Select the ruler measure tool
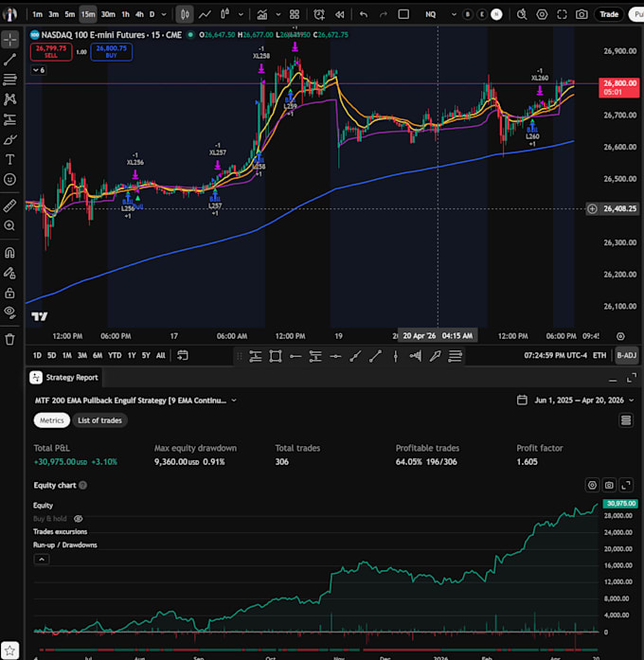 pyautogui.click(x=10, y=205)
